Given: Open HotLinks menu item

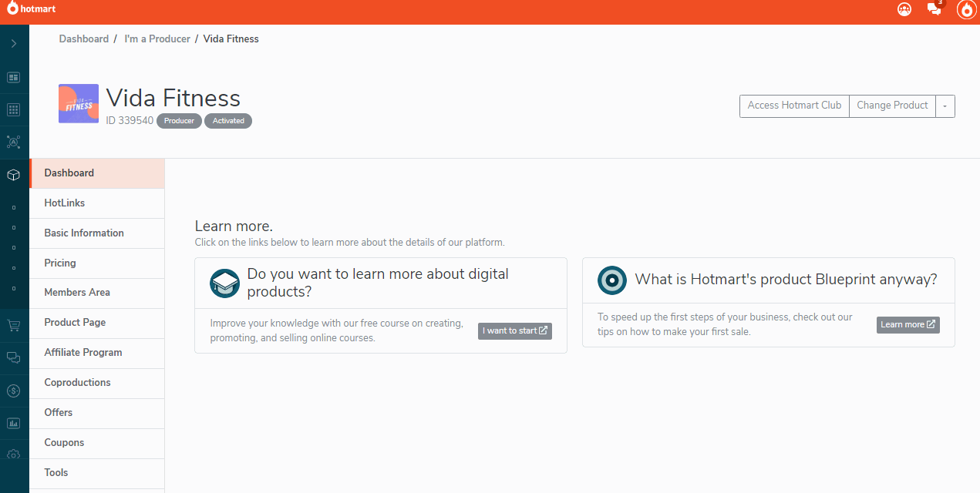Looking at the screenshot, I should click(97, 203).
